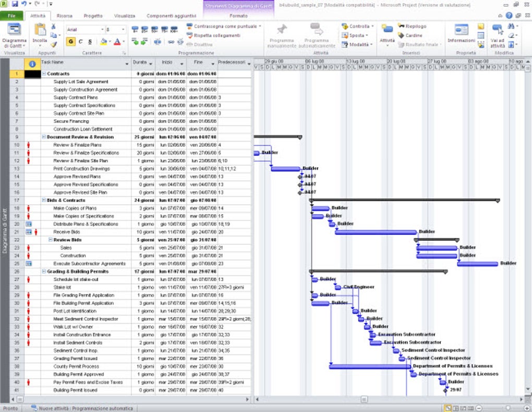Click the Indicators column header info icon
This screenshot has width=532, height=412.
click(32, 64)
